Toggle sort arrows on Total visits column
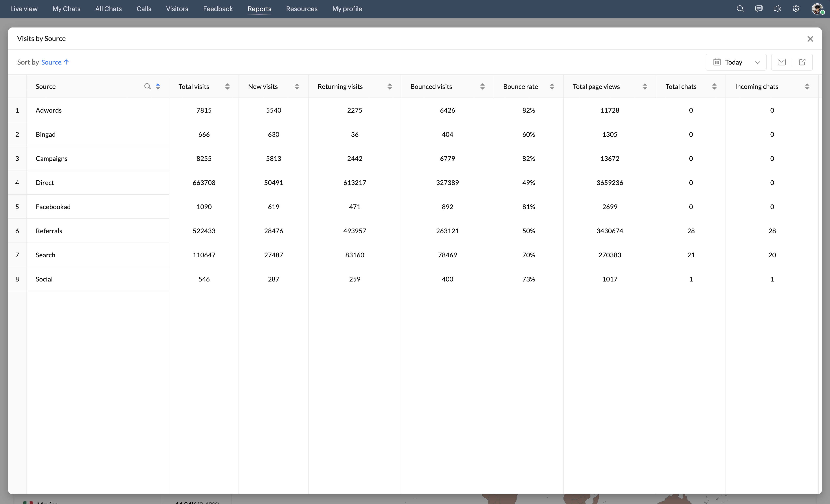 coord(227,87)
